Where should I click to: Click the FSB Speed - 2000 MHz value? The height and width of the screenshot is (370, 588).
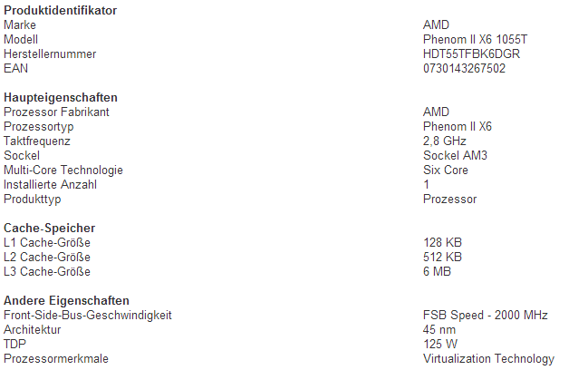tap(486, 316)
